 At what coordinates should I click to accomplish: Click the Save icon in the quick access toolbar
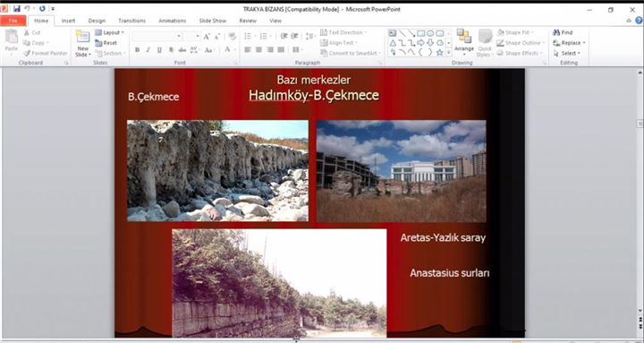[16, 9]
